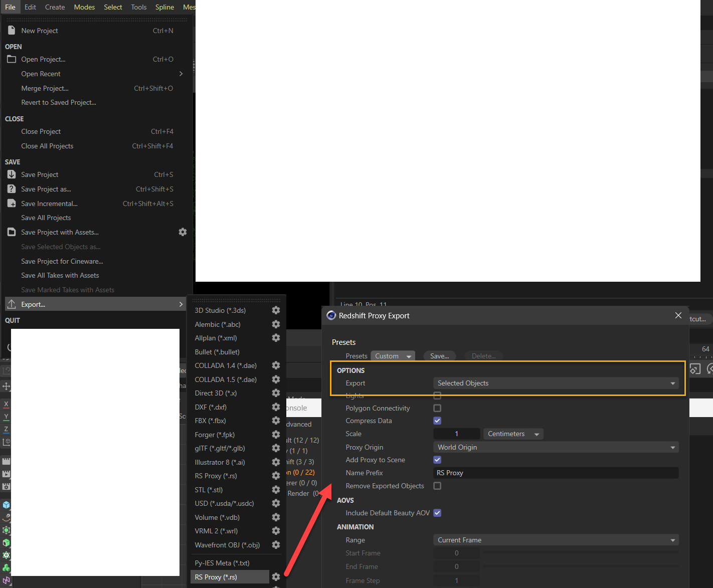713x588 pixels.
Task: Open Scale units Centimeters dropdown
Action: pos(513,434)
